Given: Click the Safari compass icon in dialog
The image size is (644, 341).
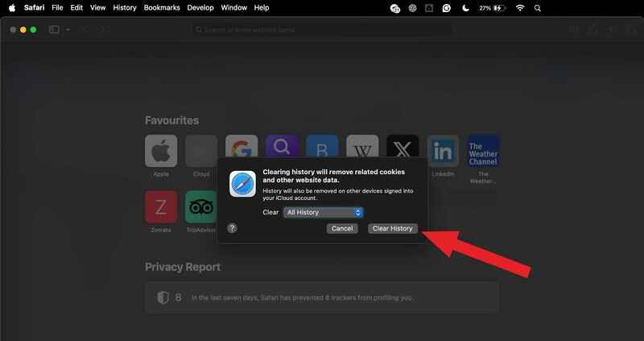Looking at the screenshot, I should 243,184.
